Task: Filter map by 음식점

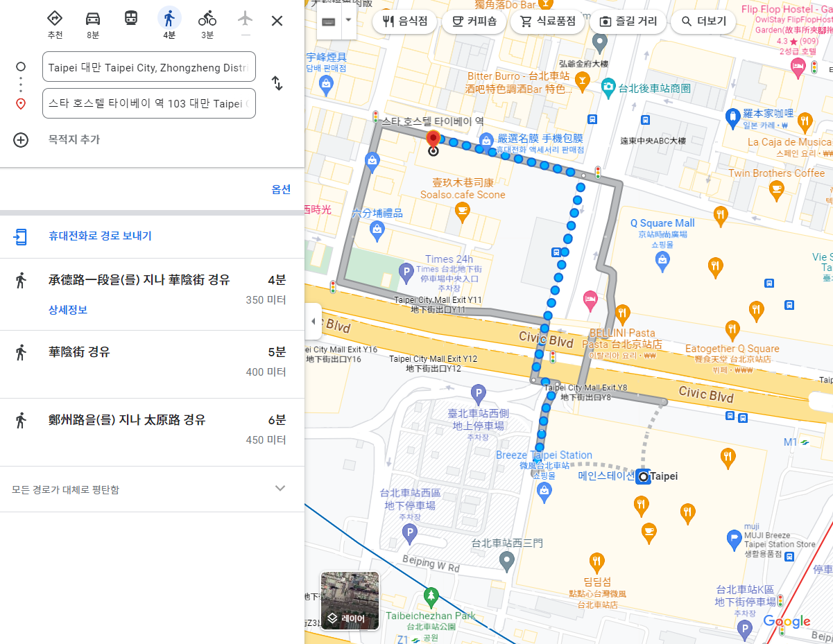Action: [404, 21]
